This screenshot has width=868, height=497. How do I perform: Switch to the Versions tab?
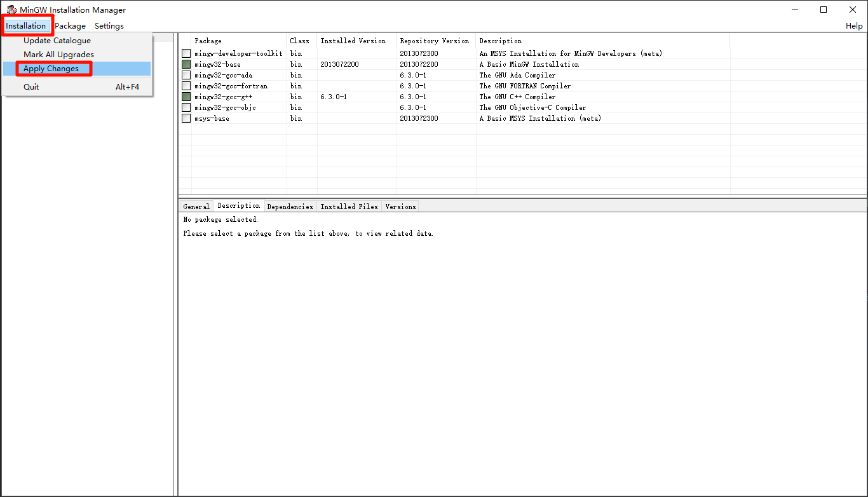click(401, 207)
